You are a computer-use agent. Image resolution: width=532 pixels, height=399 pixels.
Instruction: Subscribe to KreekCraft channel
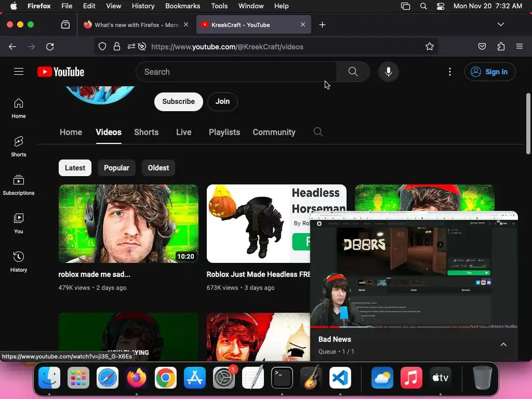[179, 101]
